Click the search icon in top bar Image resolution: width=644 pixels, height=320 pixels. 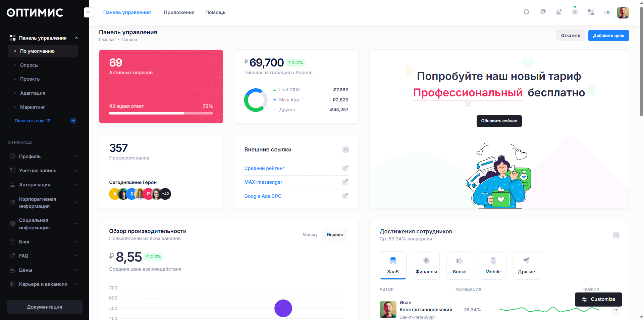pos(526,12)
